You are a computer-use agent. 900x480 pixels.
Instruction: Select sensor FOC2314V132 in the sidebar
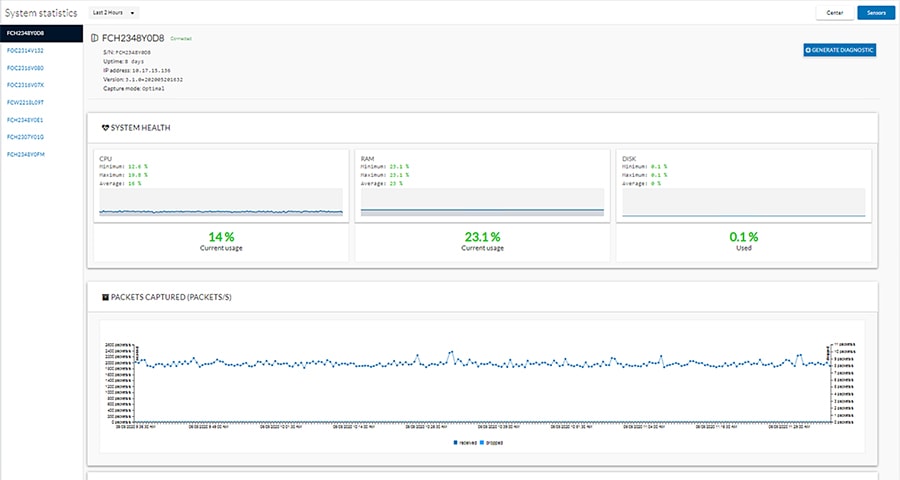pos(25,51)
